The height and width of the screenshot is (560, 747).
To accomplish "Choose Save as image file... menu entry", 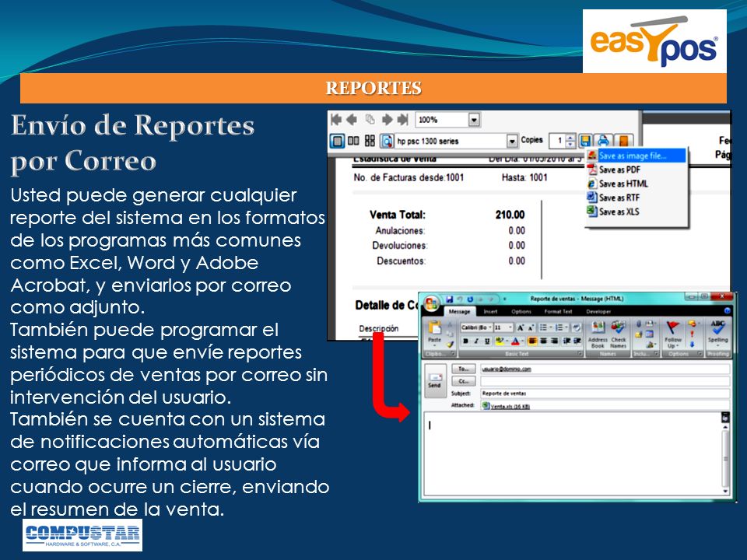I will coord(636,156).
